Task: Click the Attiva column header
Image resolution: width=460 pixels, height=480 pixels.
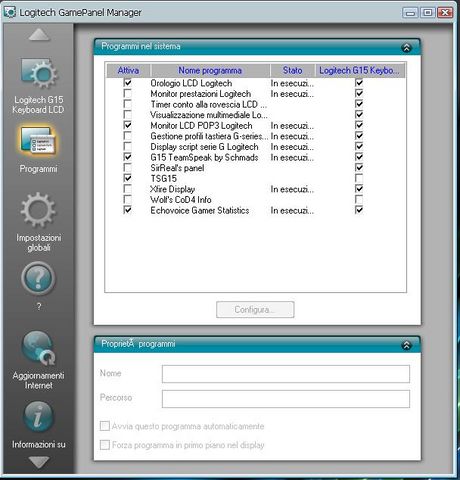Action: (x=128, y=70)
